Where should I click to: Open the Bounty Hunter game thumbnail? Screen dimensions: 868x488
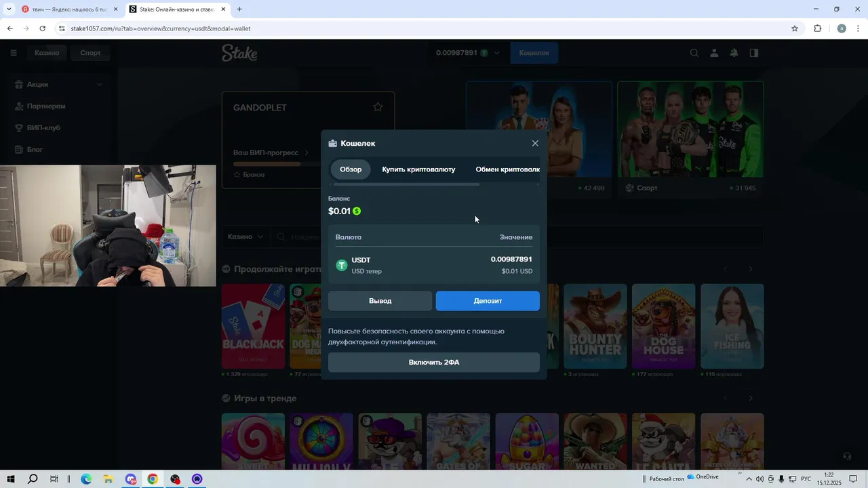(595, 326)
